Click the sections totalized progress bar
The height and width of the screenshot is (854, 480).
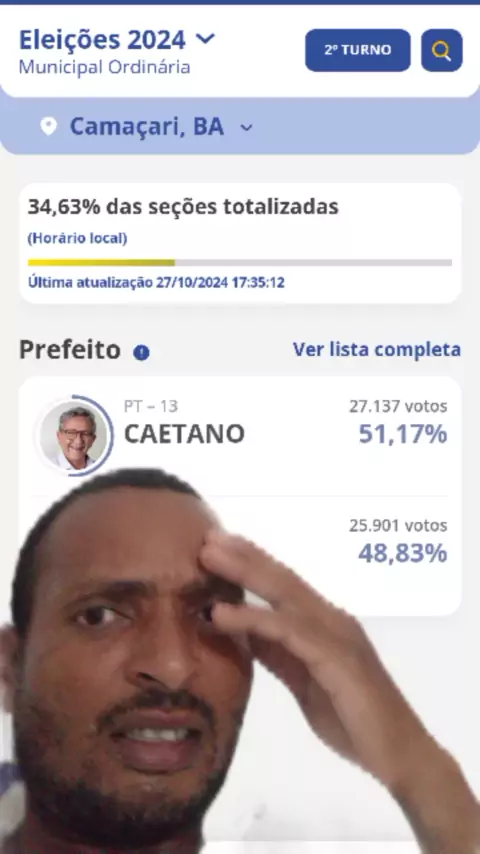pyautogui.click(x=240, y=263)
